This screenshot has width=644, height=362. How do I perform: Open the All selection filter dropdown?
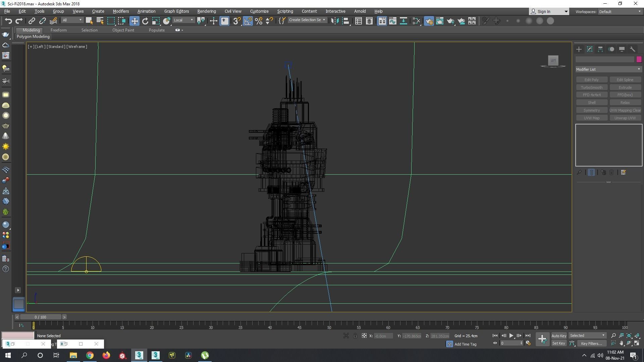(72, 20)
